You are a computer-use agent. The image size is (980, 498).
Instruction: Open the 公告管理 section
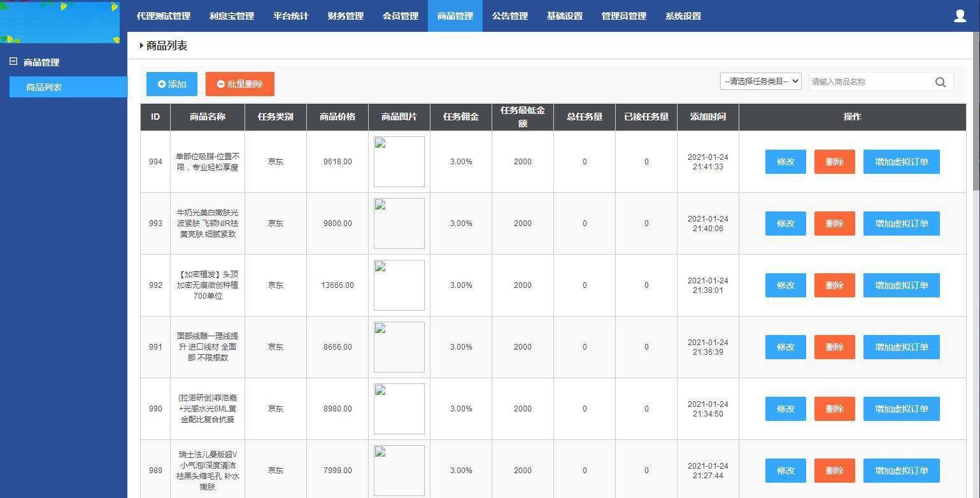pyautogui.click(x=509, y=16)
